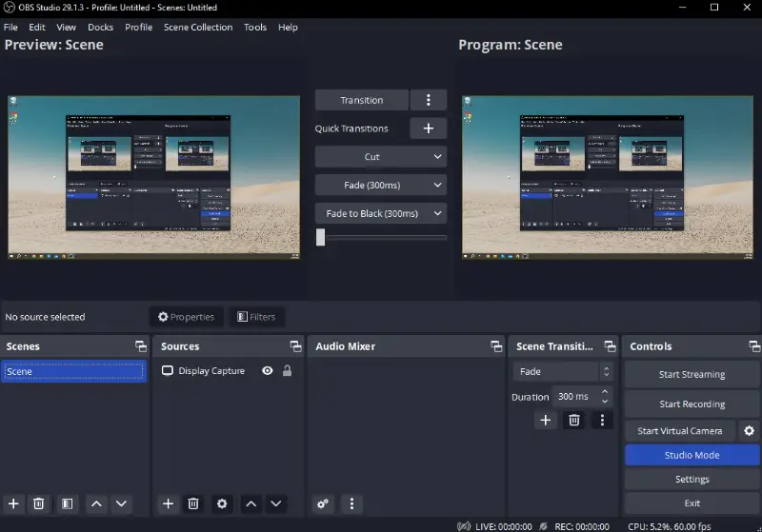Screen dimensions: 762x532
Task: Pop out the Sources dock
Action: pos(295,346)
